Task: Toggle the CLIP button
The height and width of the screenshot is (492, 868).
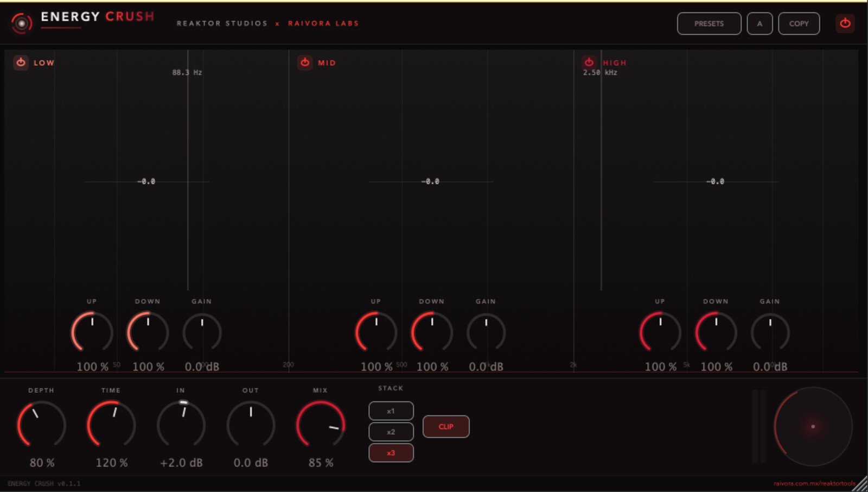Action: point(446,426)
